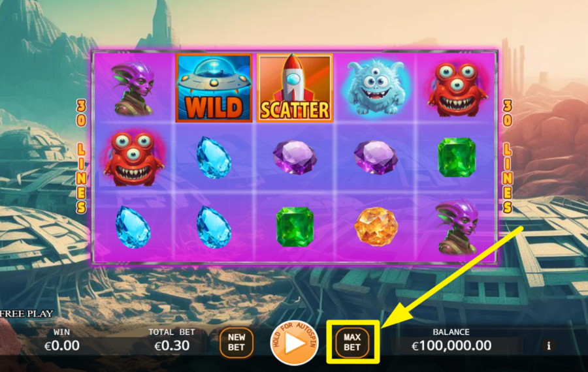Open the NEW BET option

coord(237,342)
